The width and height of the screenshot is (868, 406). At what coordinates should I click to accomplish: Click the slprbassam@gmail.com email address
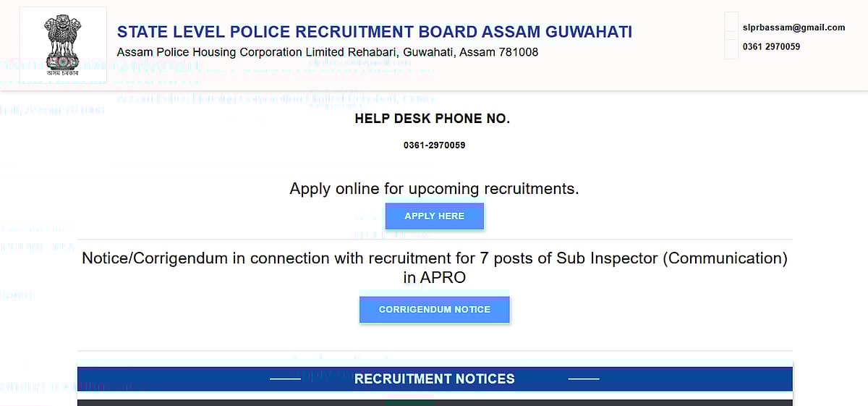[793, 28]
